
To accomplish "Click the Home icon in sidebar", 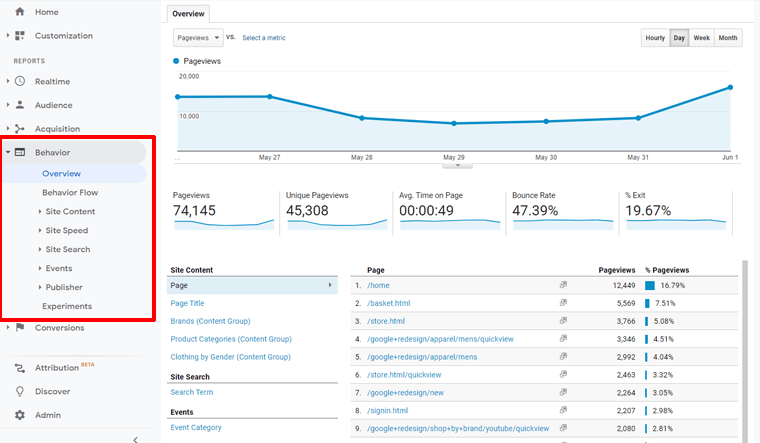I will coord(20,12).
